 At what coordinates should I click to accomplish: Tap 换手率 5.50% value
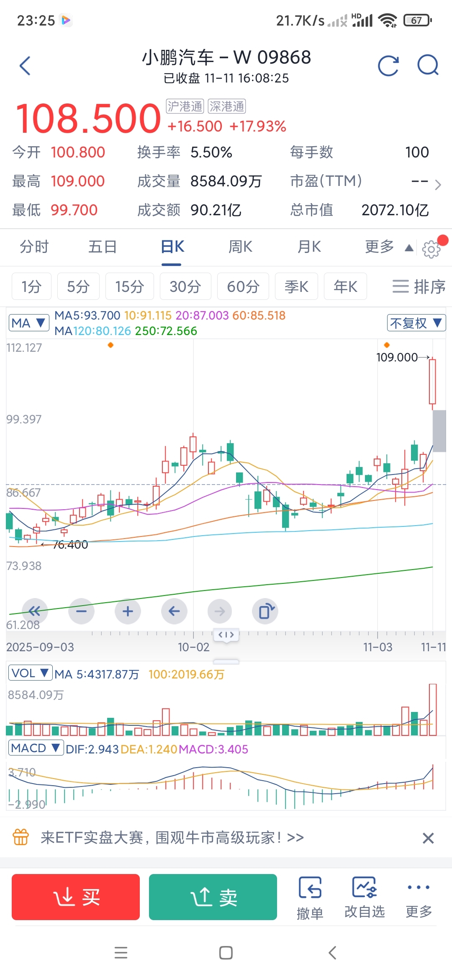[211, 152]
